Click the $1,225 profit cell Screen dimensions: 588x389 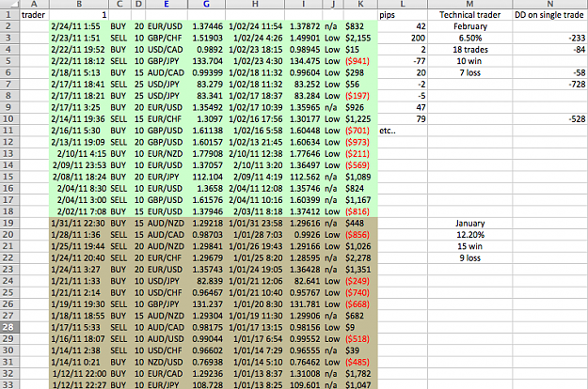click(x=360, y=119)
